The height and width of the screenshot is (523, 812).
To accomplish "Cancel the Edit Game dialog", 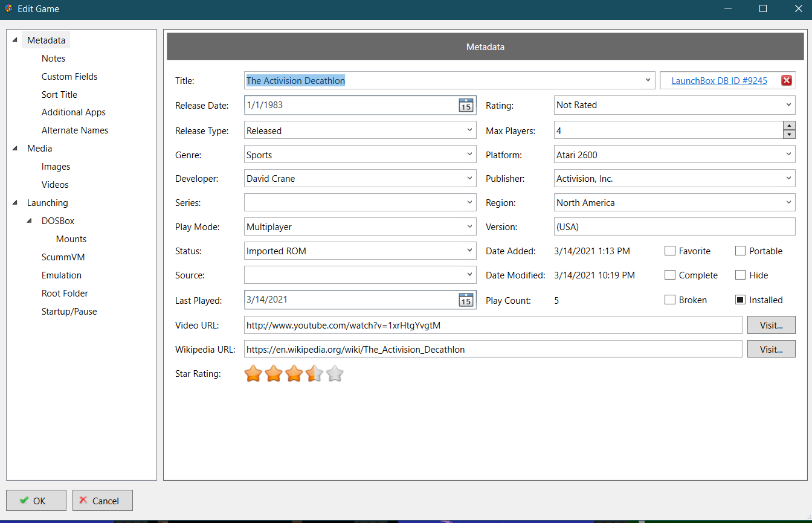I will pyautogui.click(x=103, y=501).
